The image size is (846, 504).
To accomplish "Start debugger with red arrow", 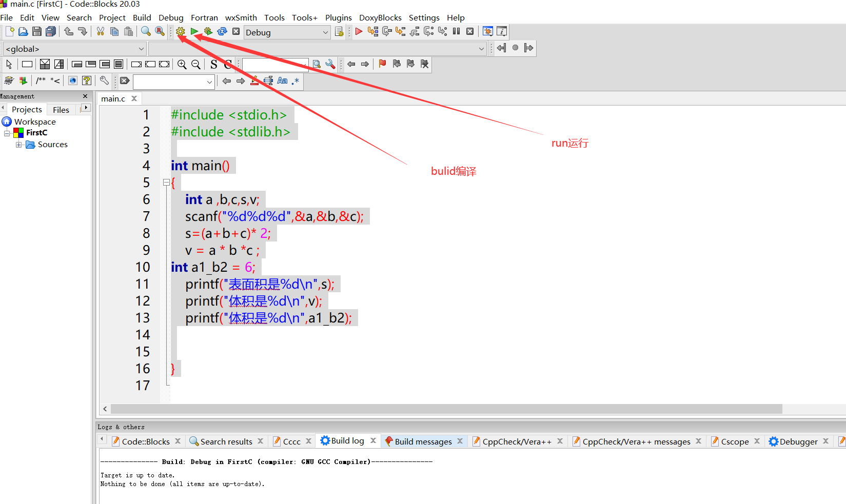I will pyautogui.click(x=359, y=32).
